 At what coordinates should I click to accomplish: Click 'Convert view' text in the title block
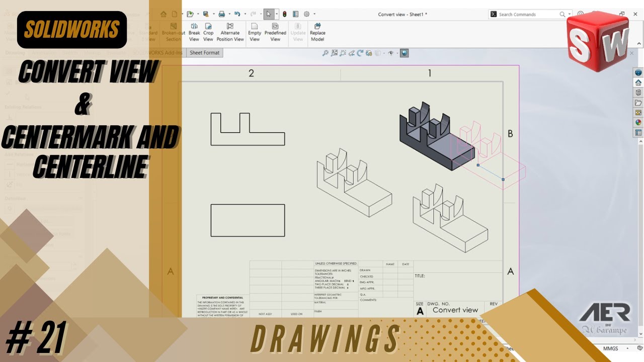(x=455, y=310)
